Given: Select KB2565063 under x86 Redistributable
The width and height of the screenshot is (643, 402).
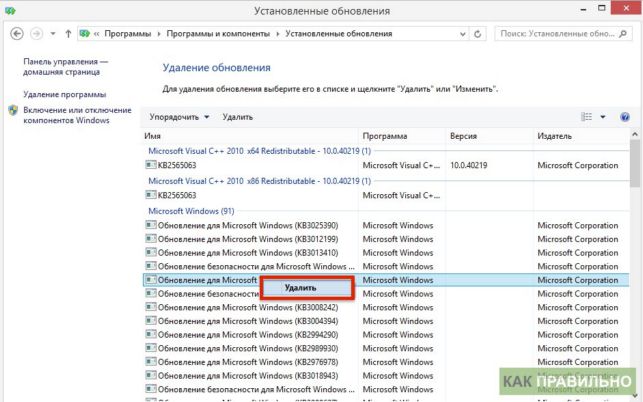Looking at the screenshot, I should click(385, 195).
